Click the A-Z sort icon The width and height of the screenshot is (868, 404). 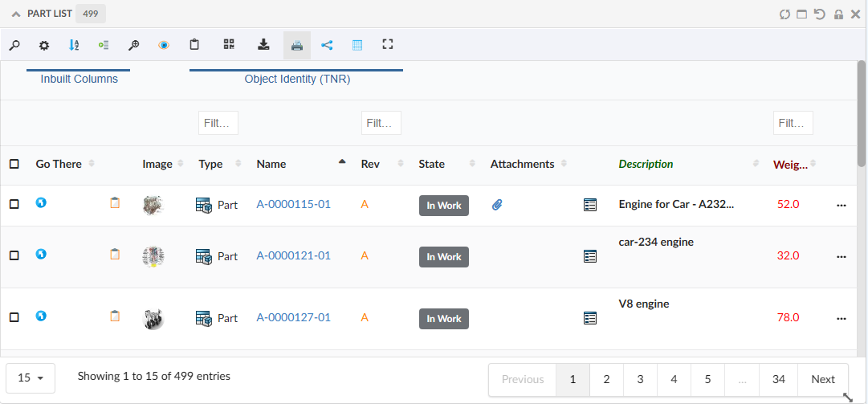click(x=74, y=46)
